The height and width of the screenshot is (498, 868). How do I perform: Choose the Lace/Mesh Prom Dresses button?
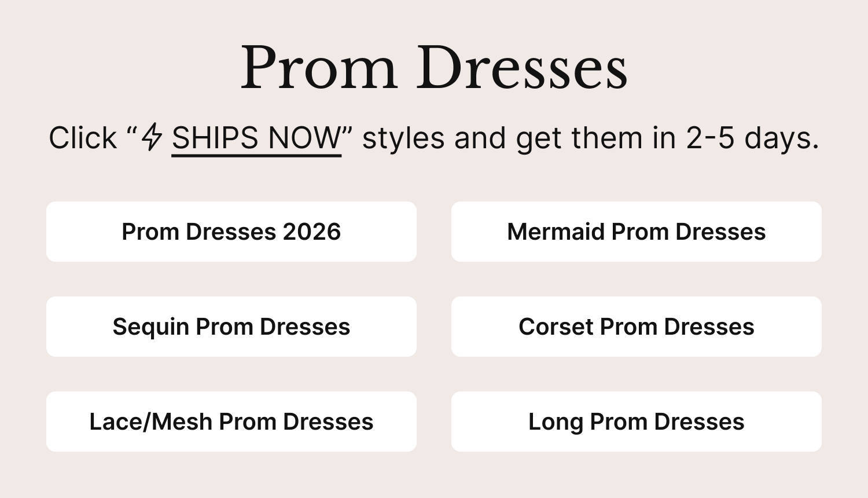point(231,422)
